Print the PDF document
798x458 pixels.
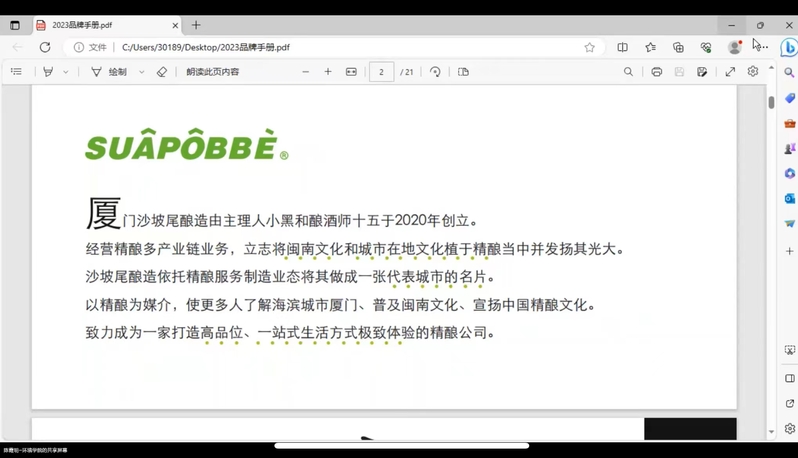(657, 72)
